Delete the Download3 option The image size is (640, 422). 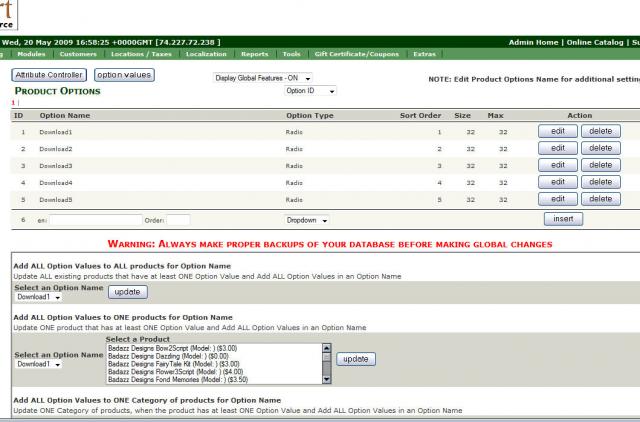click(x=601, y=165)
